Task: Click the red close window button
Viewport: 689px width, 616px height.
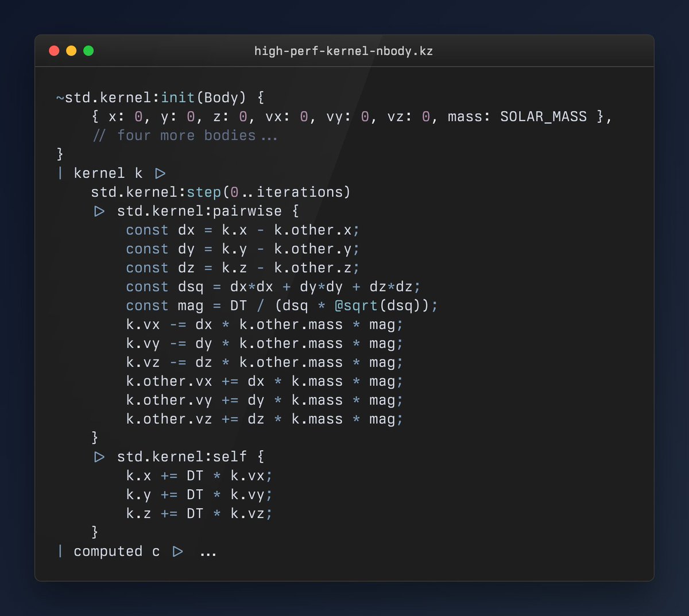Action: (54, 51)
